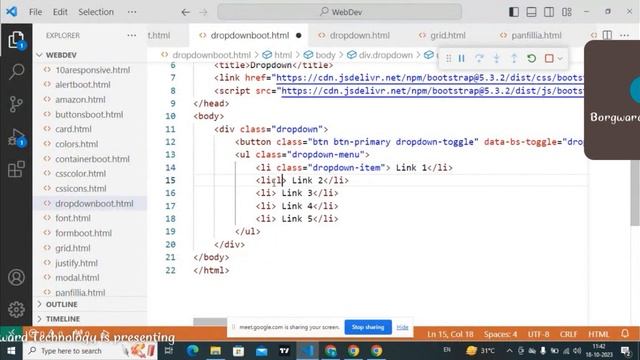The image size is (640, 360).
Task: Stop the debug session
Action: pos(549,58)
